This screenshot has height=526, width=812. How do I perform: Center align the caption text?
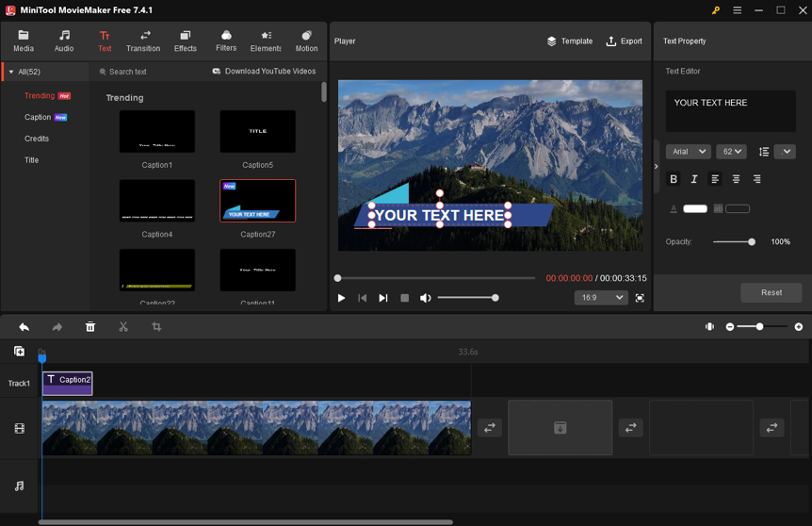(x=736, y=179)
